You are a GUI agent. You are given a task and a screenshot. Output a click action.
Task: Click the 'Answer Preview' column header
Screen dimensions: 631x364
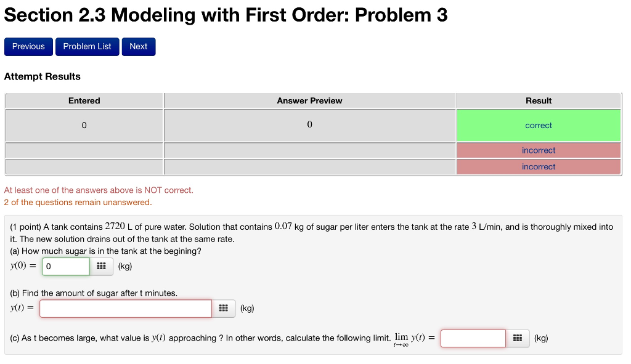pyautogui.click(x=309, y=100)
